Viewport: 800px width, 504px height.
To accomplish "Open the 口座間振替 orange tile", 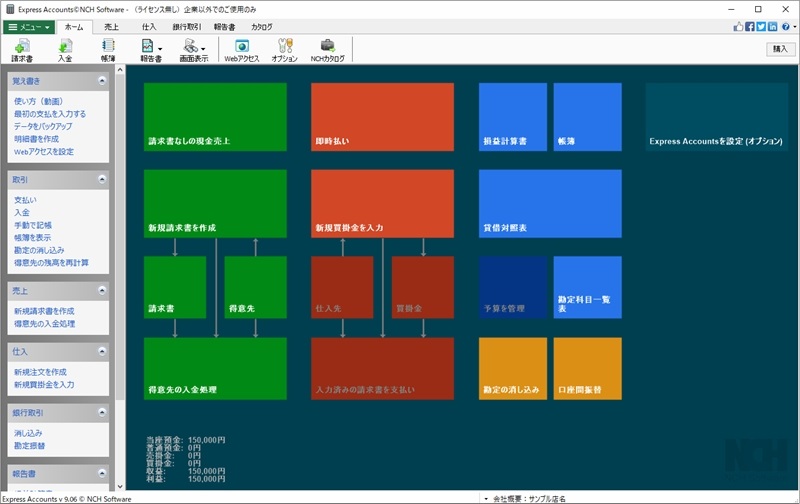I will (x=588, y=368).
